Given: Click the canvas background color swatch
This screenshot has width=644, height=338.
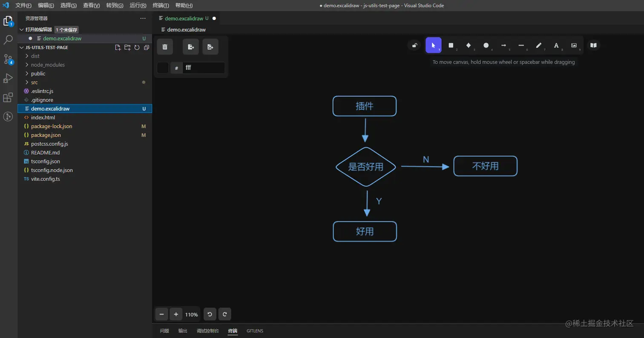Looking at the screenshot, I should coord(163,68).
